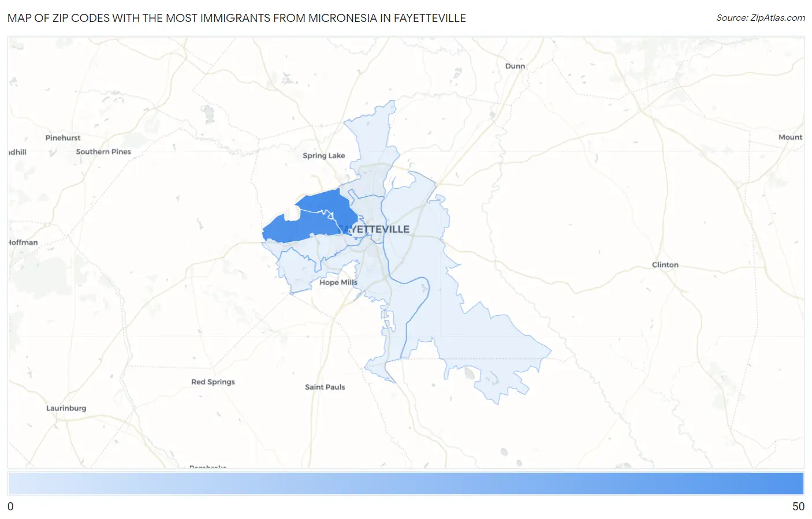812x519 pixels.
Task: Click the map title heading
Action: pos(237,18)
